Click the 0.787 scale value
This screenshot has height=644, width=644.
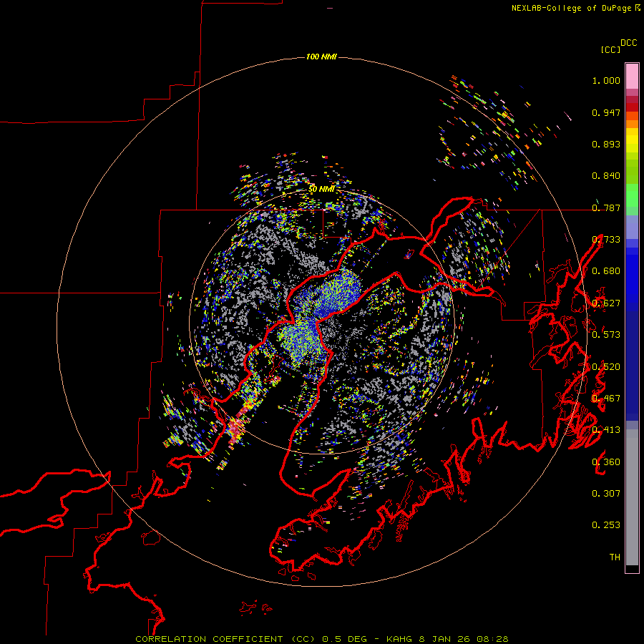pos(606,208)
